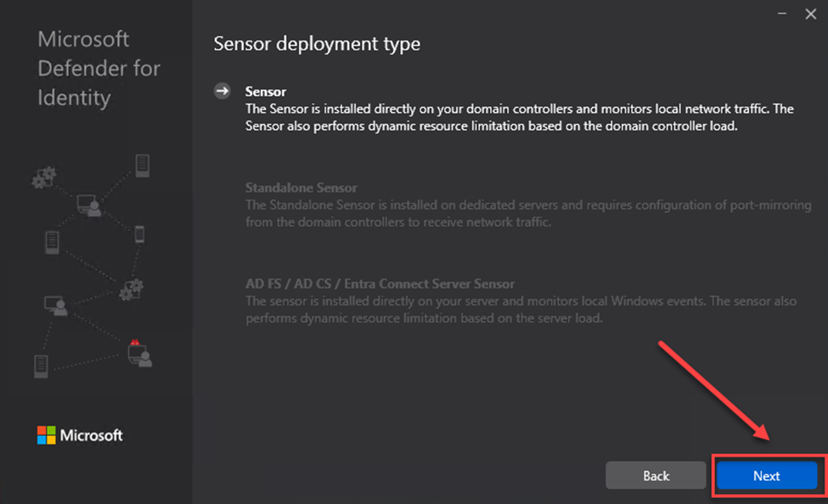The image size is (828, 504).
Task: Minimize the installer window
Action: [x=779, y=14]
